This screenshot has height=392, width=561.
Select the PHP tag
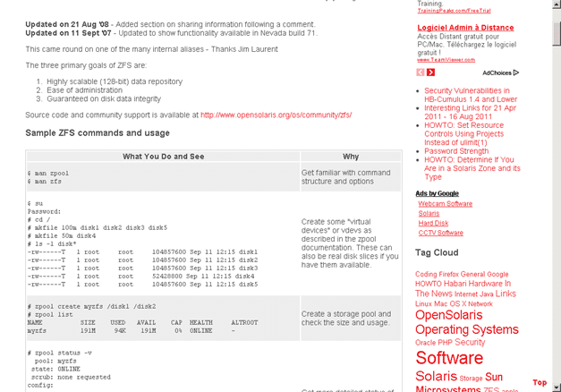[445, 343]
